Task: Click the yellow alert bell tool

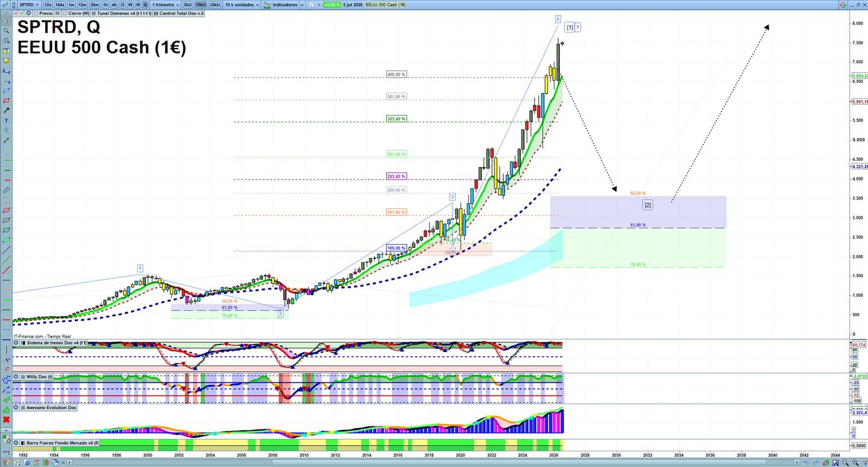Action: [x=7, y=61]
